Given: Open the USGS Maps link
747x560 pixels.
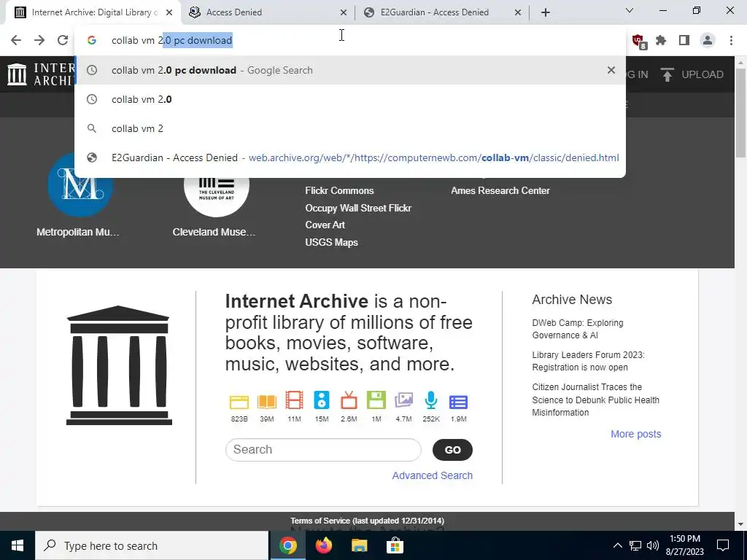Looking at the screenshot, I should click(x=332, y=242).
